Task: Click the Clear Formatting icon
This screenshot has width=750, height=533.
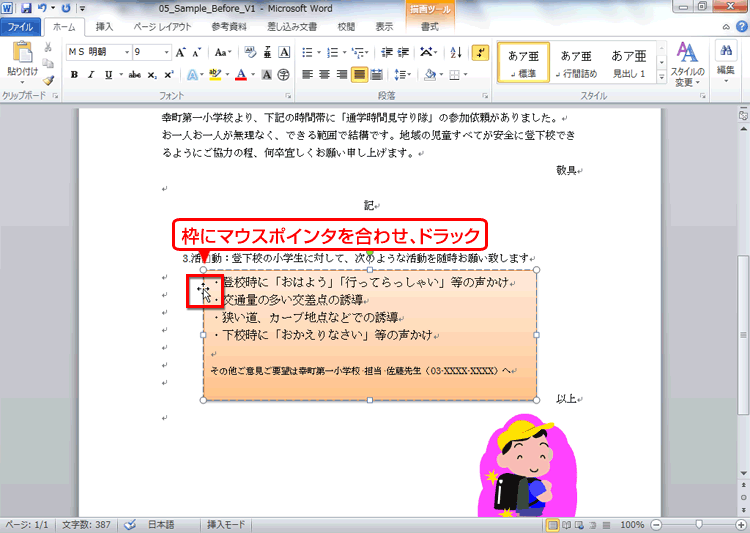Action: pos(250,52)
